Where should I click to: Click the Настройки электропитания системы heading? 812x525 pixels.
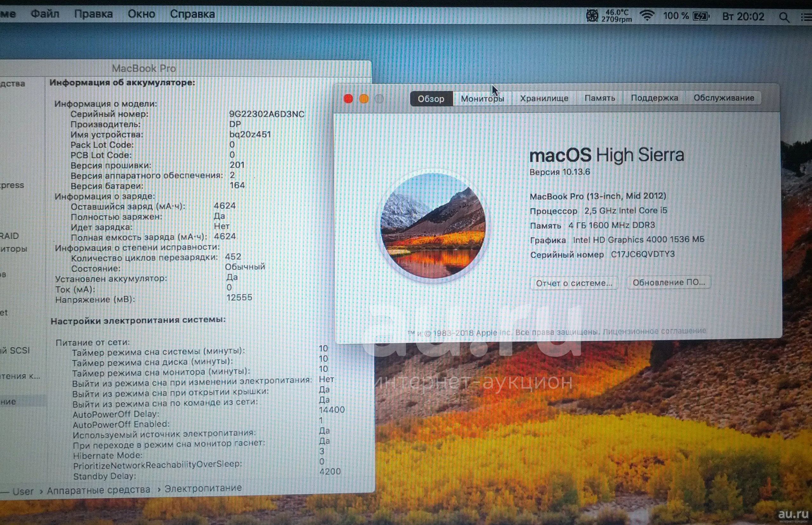[x=138, y=320]
